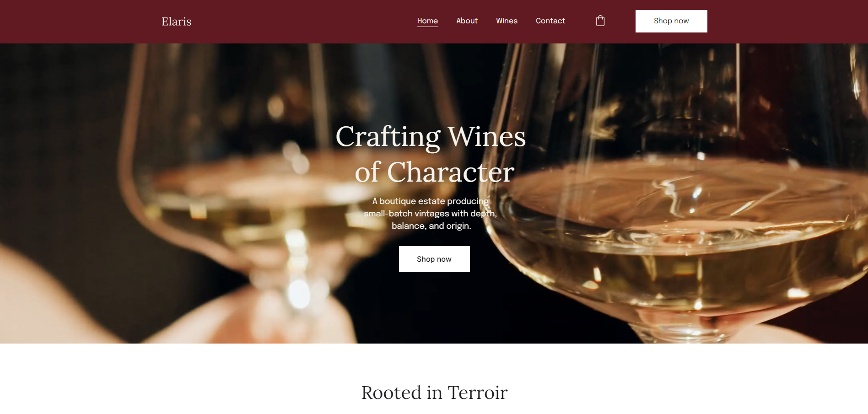Click Shop now button in header
This screenshot has height=414, width=868.
coord(671,21)
